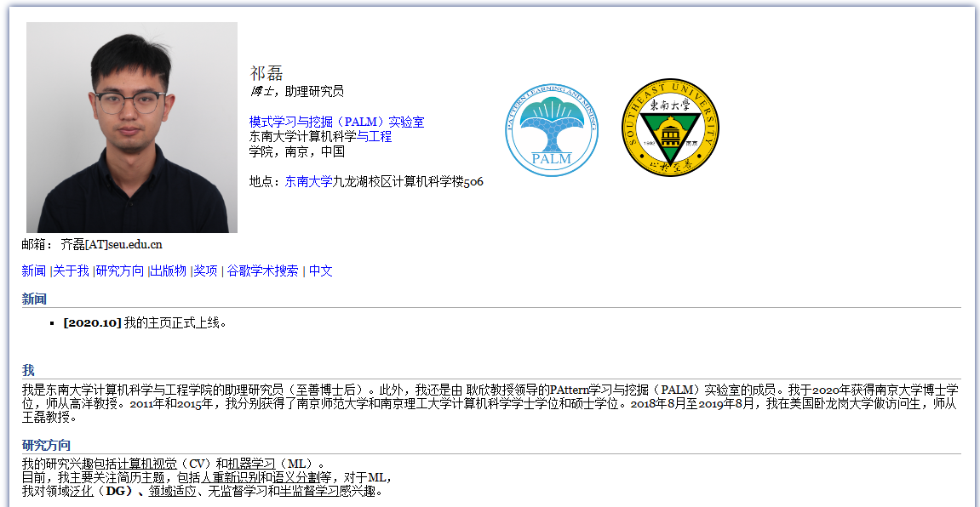Image resolution: width=980 pixels, height=507 pixels.
Task: Go to the 关于我 navigation link
Action: click(x=72, y=271)
